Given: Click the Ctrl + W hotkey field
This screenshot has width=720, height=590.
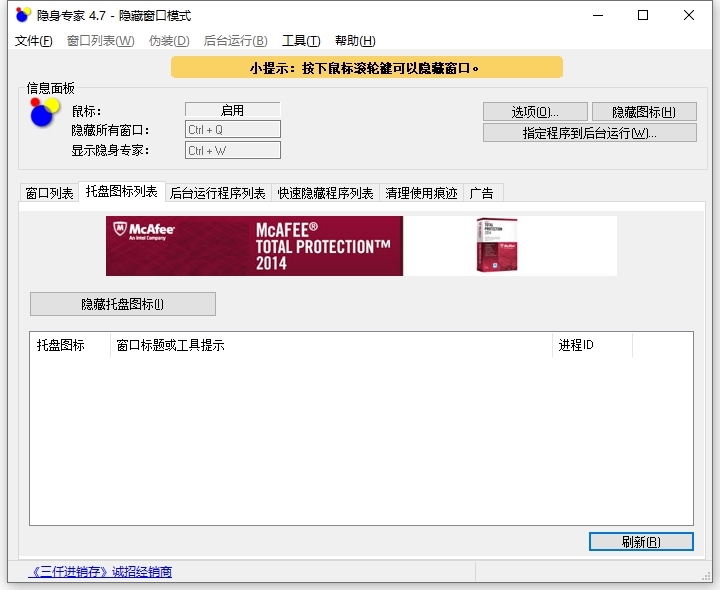Looking at the screenshot, I should (x=233, y=150).
